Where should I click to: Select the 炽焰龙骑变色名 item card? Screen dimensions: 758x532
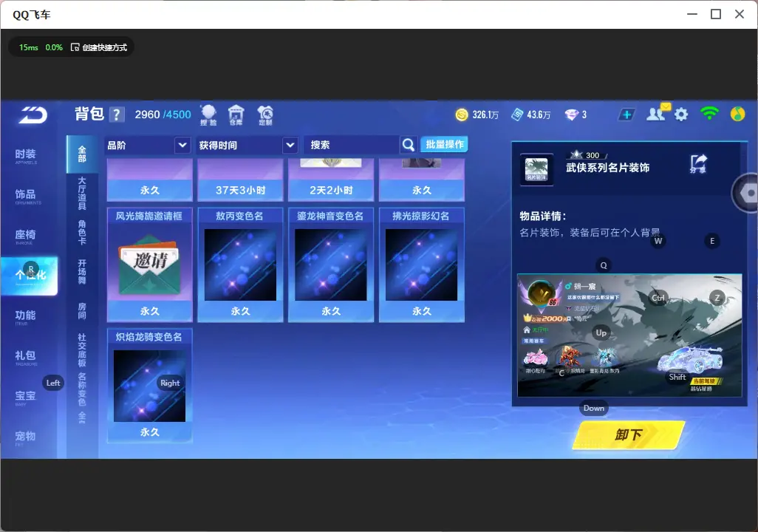(x=150, y=386)
